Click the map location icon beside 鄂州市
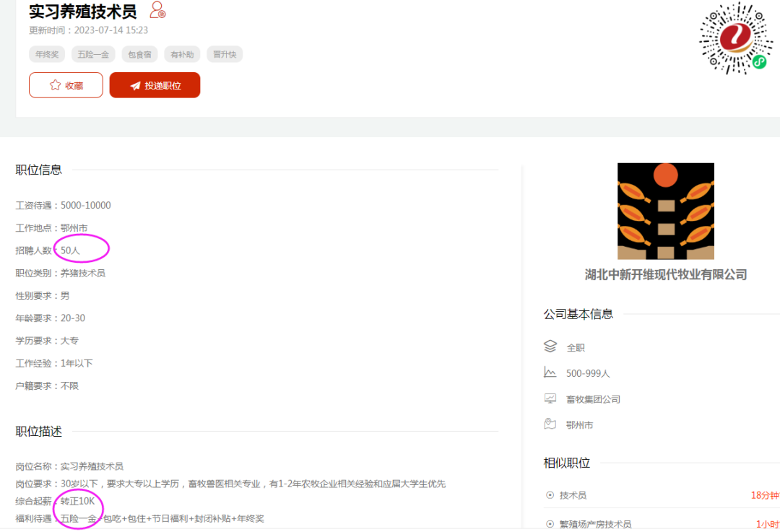780x532 pixels. (550, 424)
